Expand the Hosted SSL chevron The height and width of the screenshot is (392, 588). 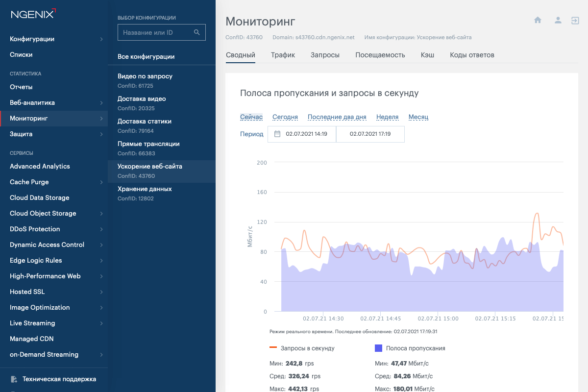tap(101, 292)
